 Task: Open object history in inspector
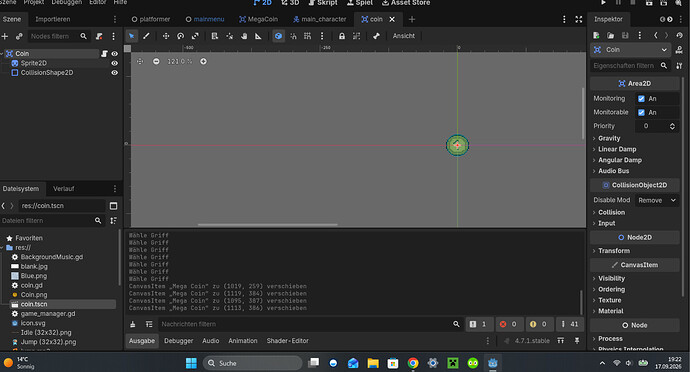[x=679, y=35]
